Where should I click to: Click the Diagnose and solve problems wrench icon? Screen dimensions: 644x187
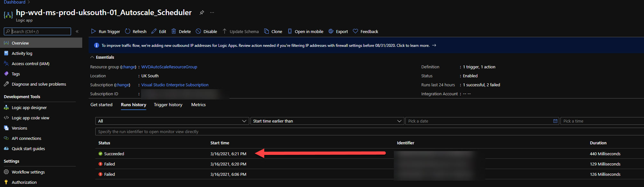point(6,84)
